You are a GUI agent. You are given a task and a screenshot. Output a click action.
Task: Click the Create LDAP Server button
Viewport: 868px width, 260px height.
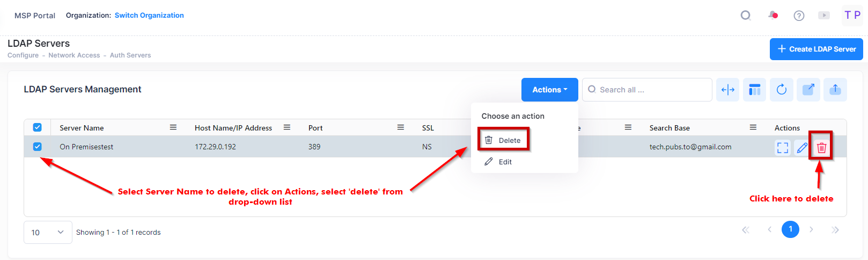click(816, 49)
